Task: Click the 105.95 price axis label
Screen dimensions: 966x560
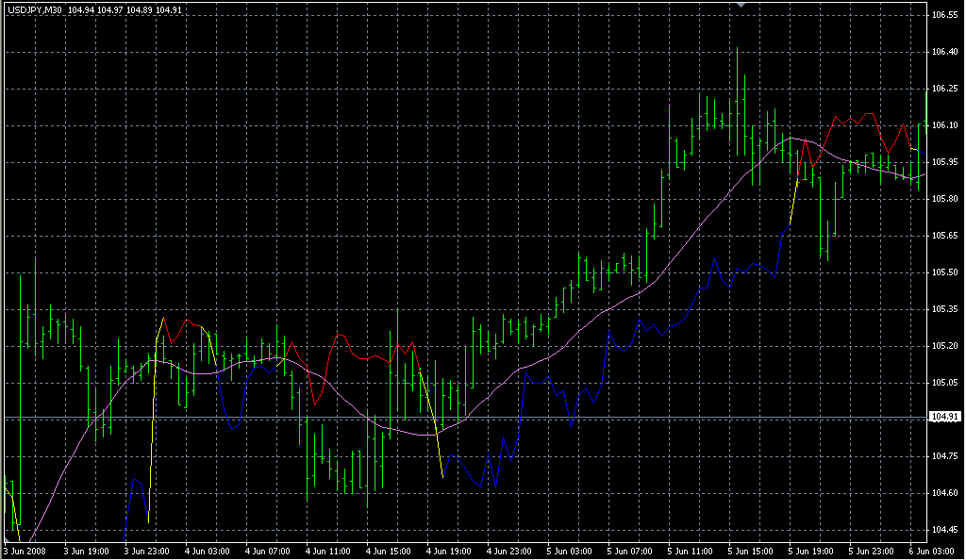Action: pyautogui.click(x=945, y=162)
